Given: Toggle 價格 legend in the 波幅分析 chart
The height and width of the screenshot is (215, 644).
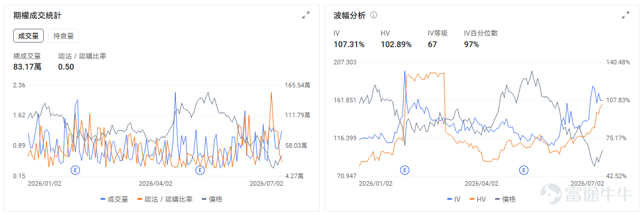Looking at the screenshot, I should pos(505,199).
